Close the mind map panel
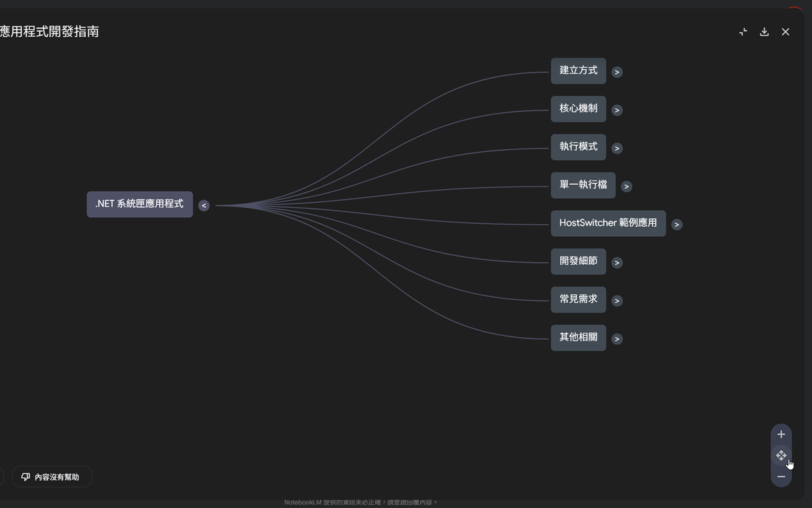Image resolution: width=812 pixels, height=508 pixels. click(785, 32)
